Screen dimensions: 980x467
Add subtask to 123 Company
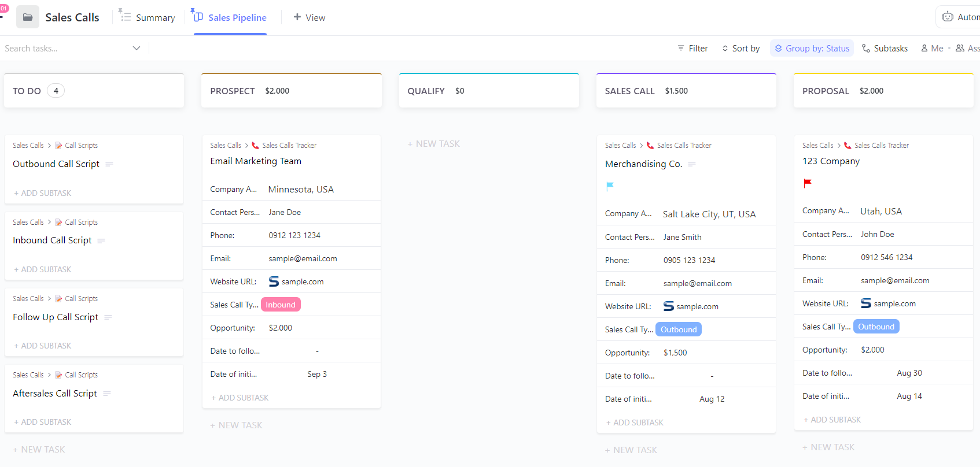pos(832,420)
